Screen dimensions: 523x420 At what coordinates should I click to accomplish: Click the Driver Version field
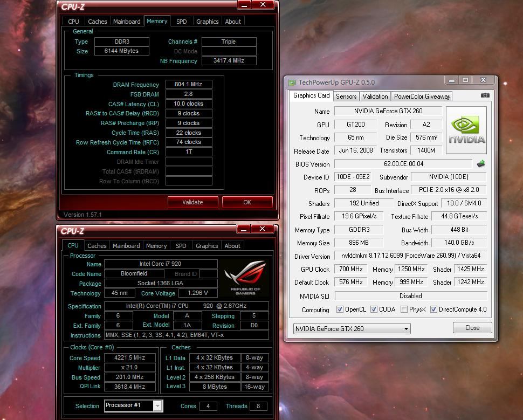[x=411, y=256]
